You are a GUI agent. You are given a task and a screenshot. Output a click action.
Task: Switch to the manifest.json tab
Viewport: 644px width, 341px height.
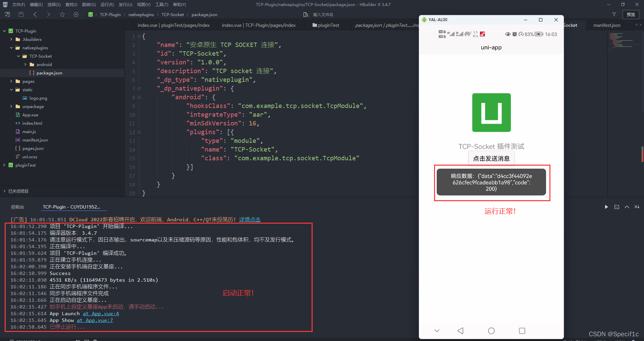(606, 25)
